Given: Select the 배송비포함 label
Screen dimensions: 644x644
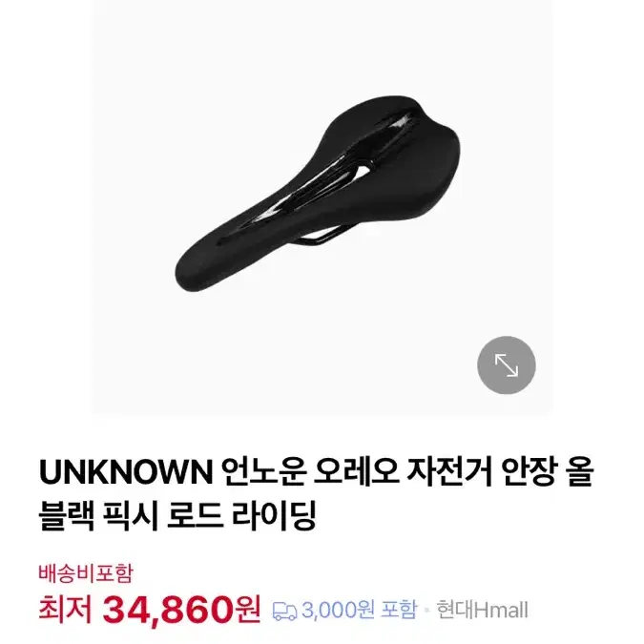Looking at the screenshot, I should point(86,573).
